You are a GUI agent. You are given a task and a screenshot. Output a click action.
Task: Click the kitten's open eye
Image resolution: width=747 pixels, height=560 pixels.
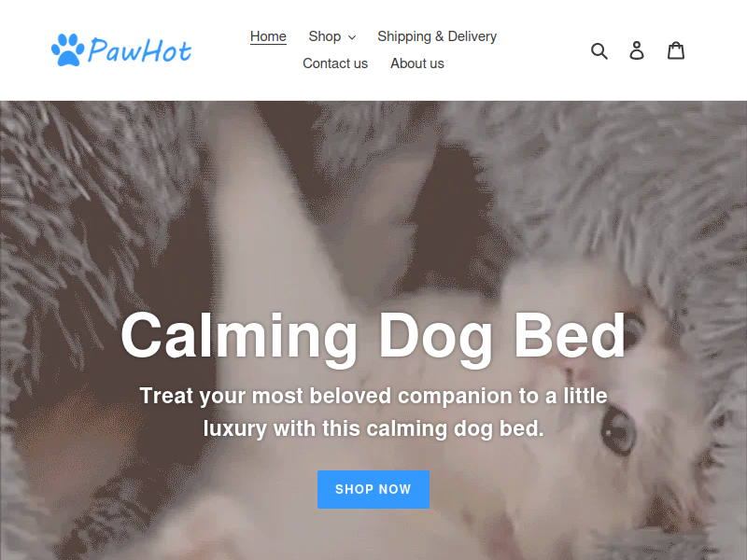tap(618, 429)
